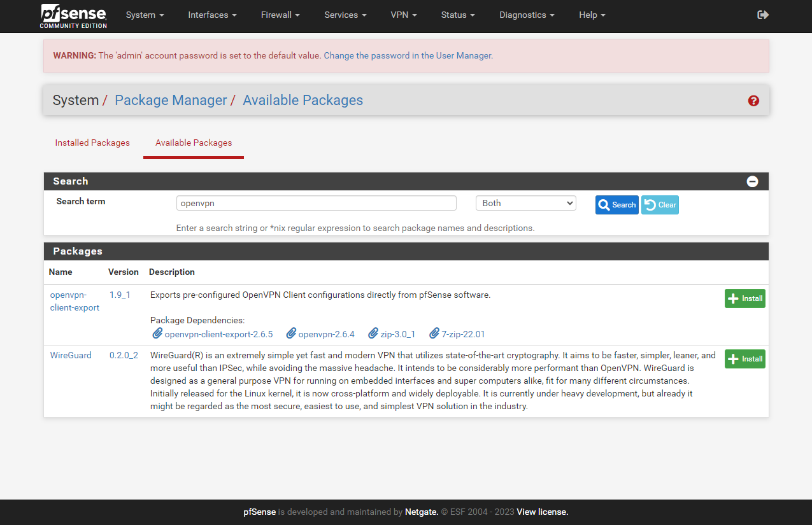Click paperclip icon beside openvpn-2.6.4 dependency

coord(292,333)
